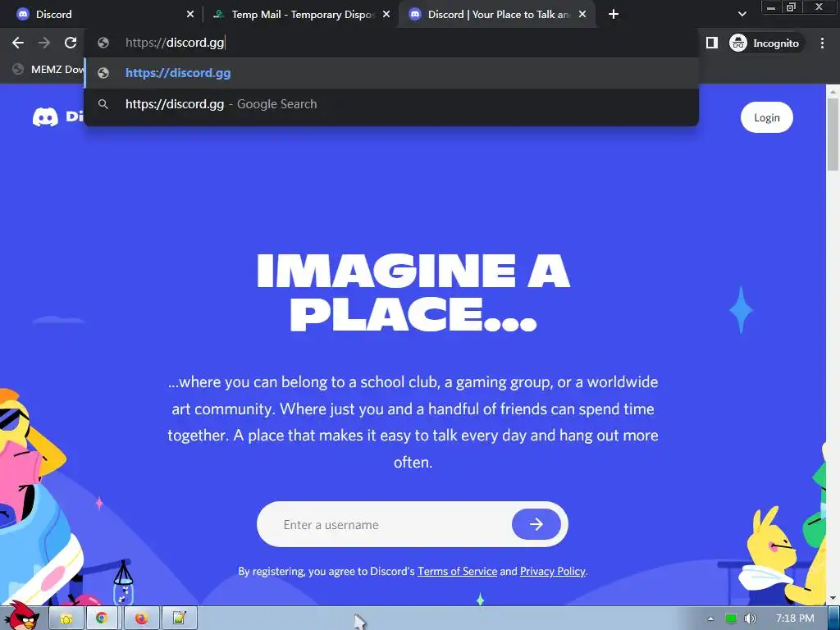
Task: Click the page's vertical scrollbar thumb
Action: (833, 134)
